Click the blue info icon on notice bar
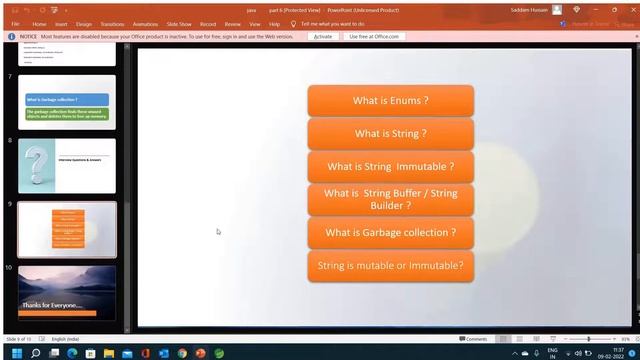Screen dimensions: 640x360 pos(11,36)
